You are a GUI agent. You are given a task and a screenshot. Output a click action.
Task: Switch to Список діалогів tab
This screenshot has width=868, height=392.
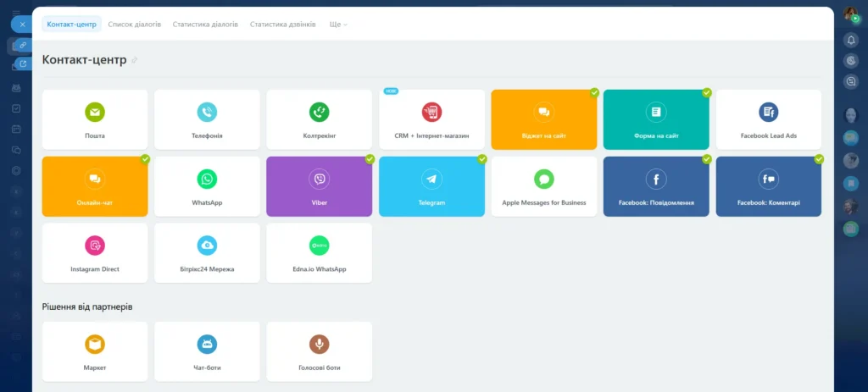(135, 25)
